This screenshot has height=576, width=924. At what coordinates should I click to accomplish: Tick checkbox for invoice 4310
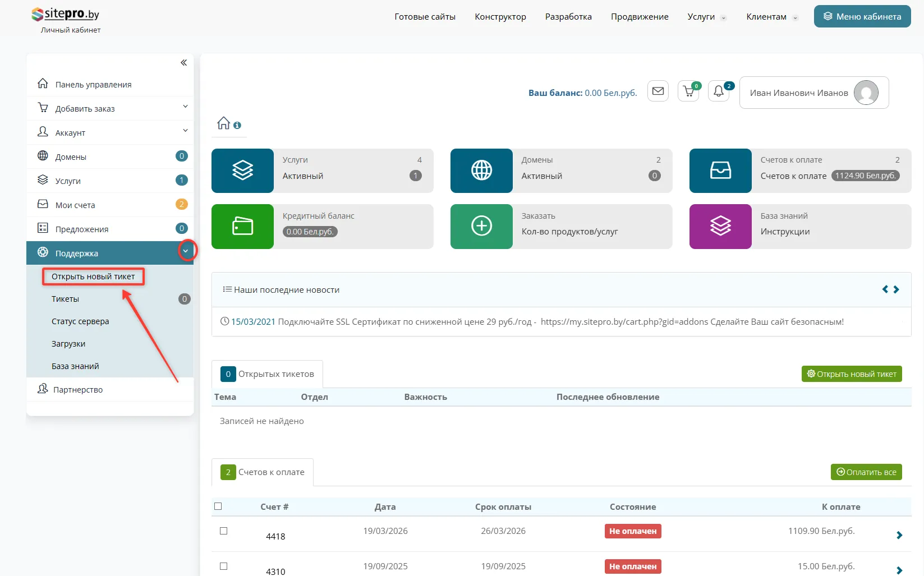coord(224,566)
